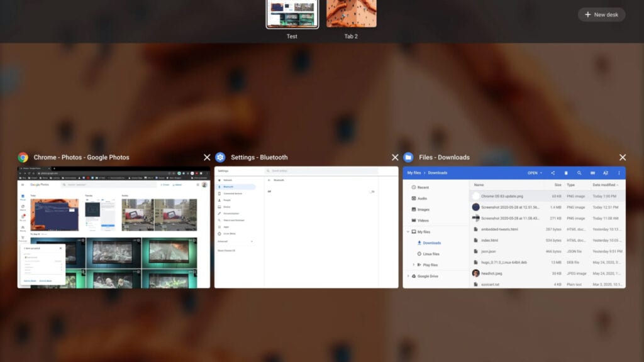Open the OPEN dropdown in Files toolbar
This screenshot has height=362, width=644.
pyautogui.click(x=535, y=173)
